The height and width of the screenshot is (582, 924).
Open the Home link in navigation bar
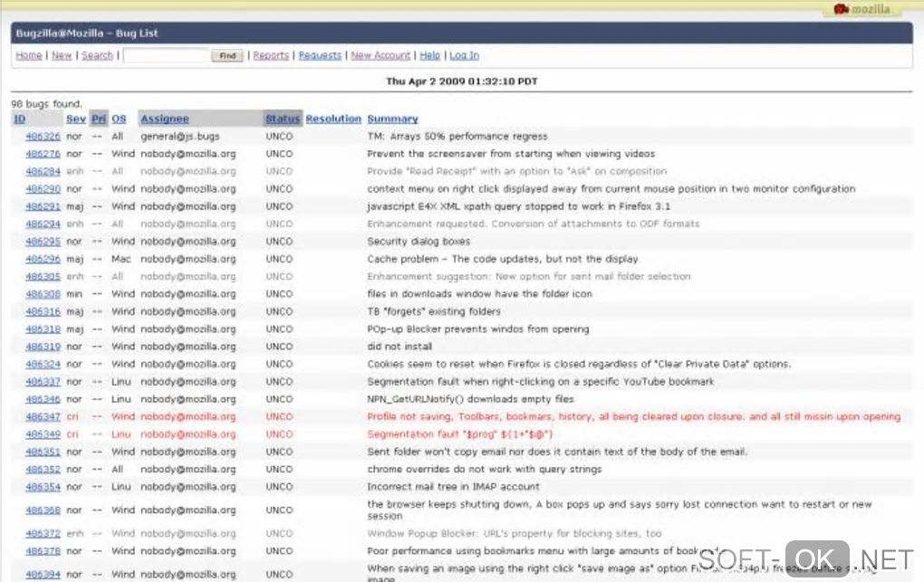29,55
